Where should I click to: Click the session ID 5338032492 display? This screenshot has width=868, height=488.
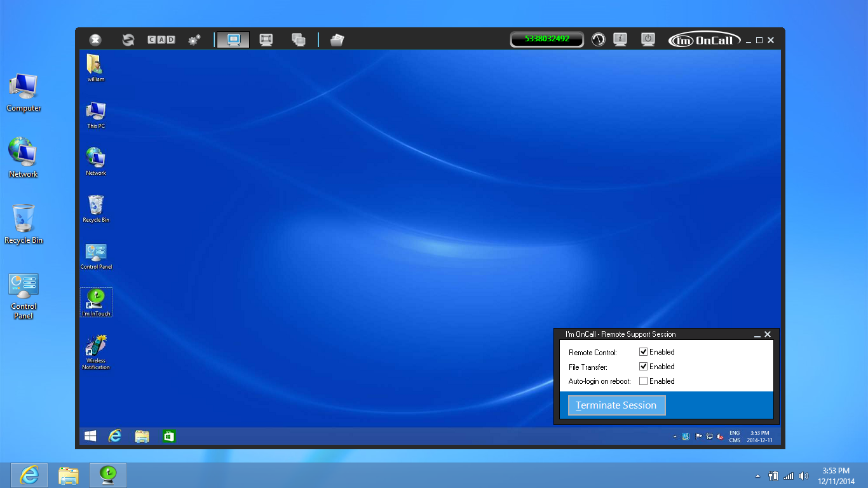(547, 39)
